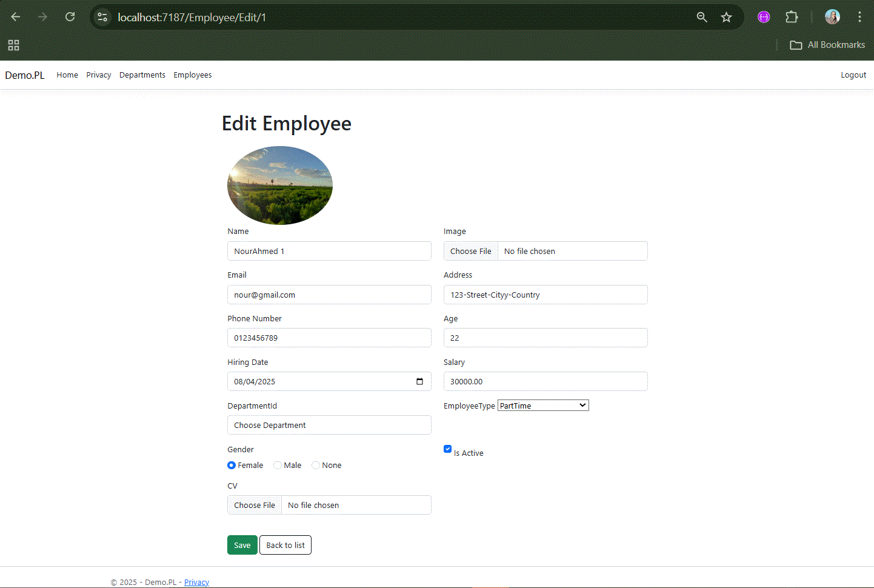The height and width of the screenshot is (588, 874).
Task: Go to Home in the navbar
Action: click(67, 75)
